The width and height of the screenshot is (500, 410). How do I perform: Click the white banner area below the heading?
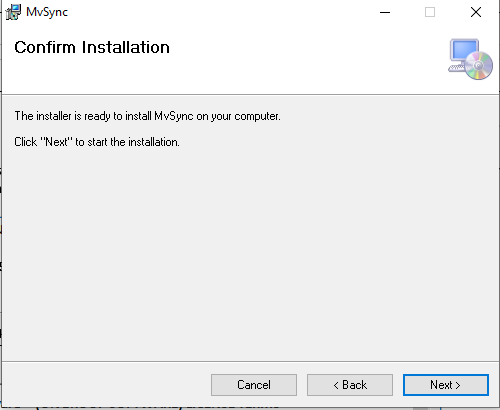tap(217, 77)
